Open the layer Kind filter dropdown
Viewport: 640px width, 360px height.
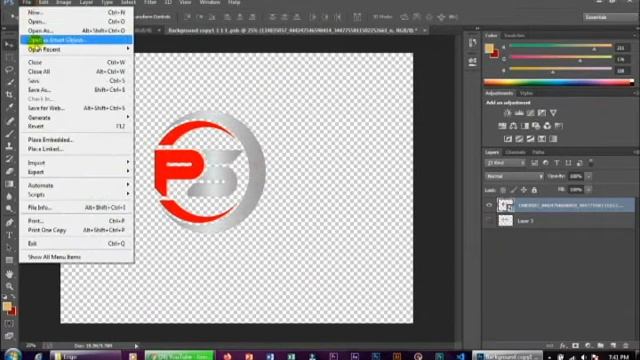[x=505, y=163]
